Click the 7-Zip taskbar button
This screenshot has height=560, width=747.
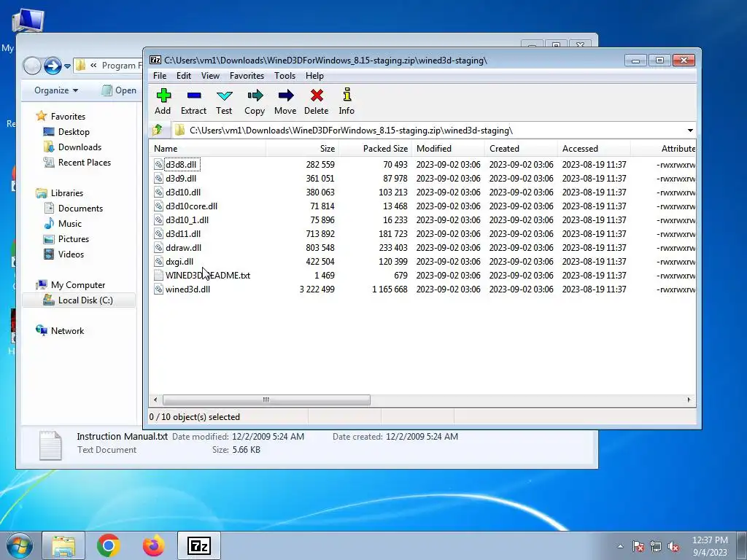click(x=198, y=545)
